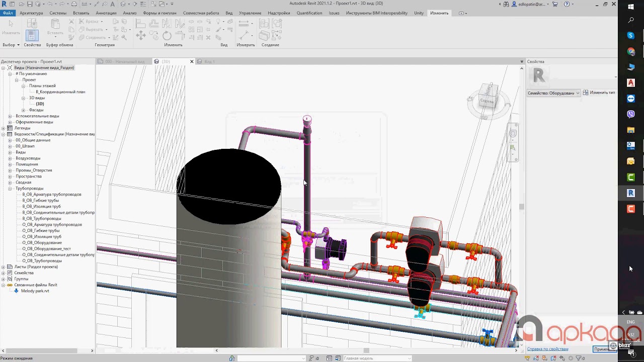Click the worksets icon in status bar
This screenshot has height=362, width=644.
point(232,358)
